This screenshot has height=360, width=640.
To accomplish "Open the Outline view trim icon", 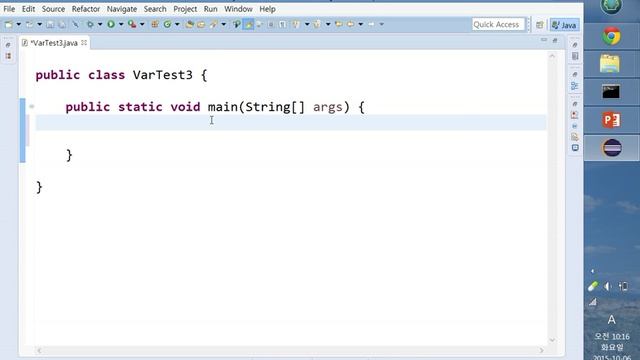I will [x=575, y=86].
